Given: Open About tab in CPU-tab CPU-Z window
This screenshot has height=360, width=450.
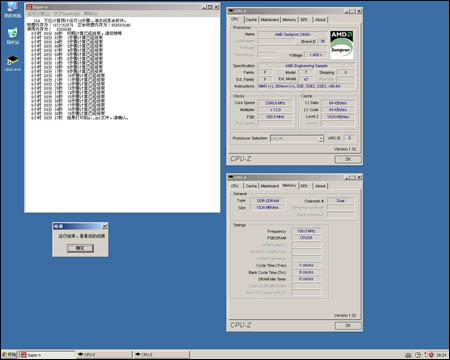Looking at the screenshot, I should [320, 20].
